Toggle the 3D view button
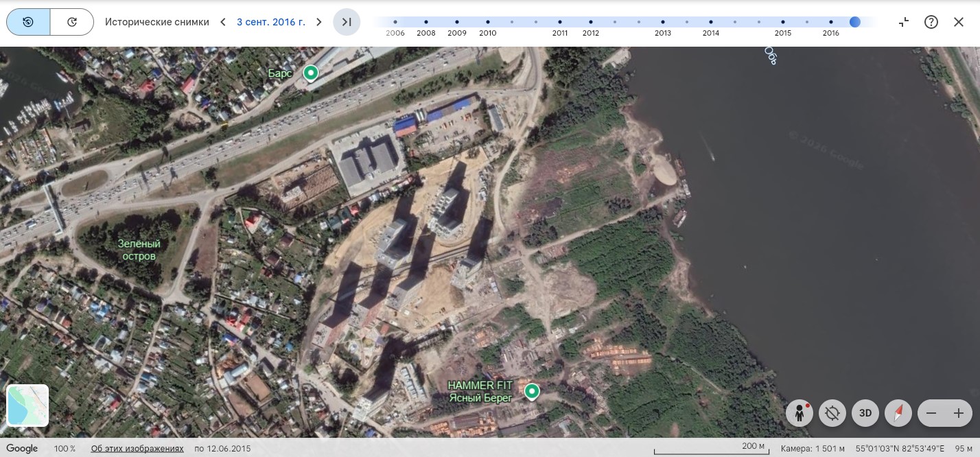980x457 pixels. click(x=865, y=413)
